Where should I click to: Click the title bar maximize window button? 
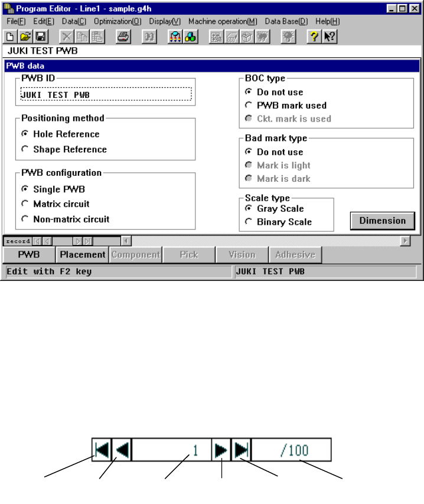click(403, 8)
